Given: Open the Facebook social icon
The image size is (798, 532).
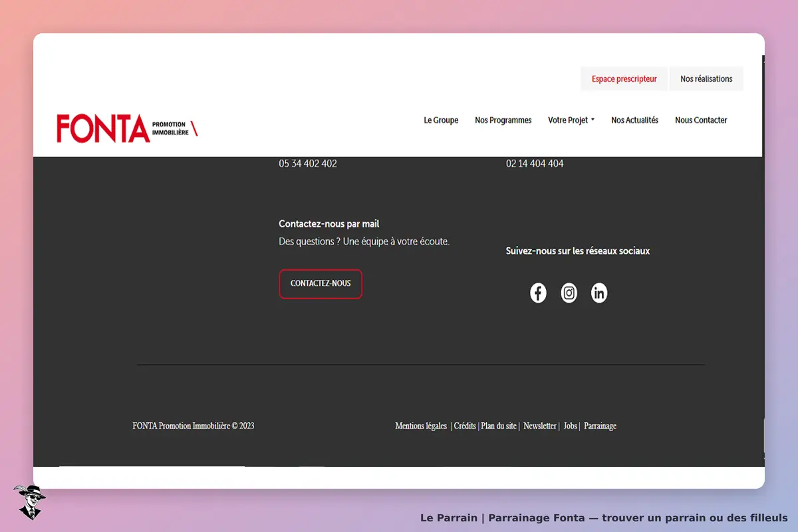Looking at the screenshot, I should coord(538,293).
